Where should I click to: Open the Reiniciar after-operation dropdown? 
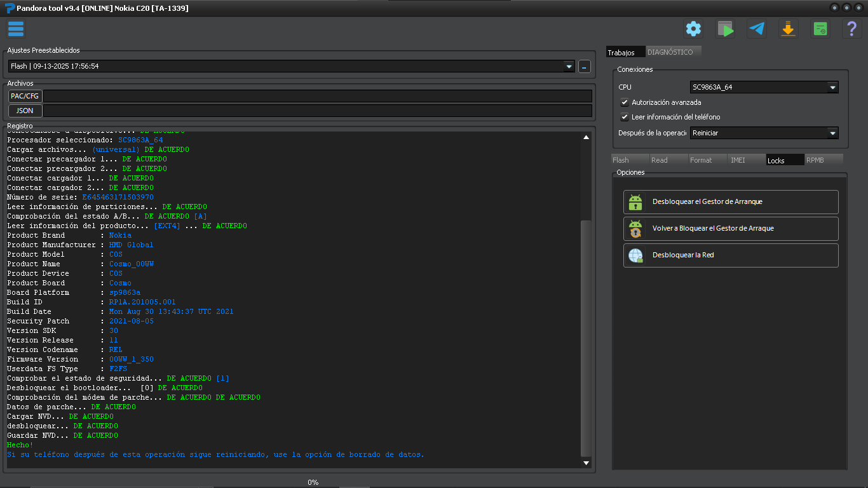(x=764, y=133)
